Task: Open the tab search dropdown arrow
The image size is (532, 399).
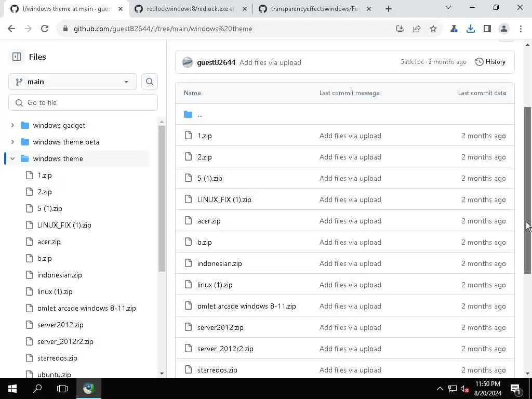Action: click(x=448, y=7)
